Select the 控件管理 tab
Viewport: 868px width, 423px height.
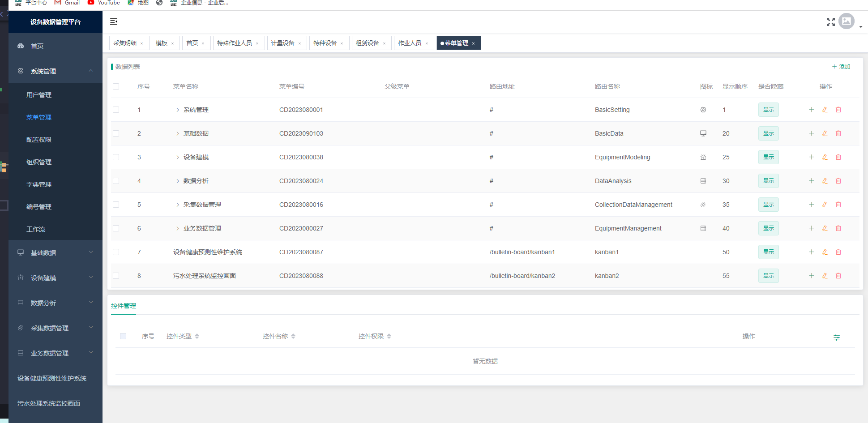coord(124,306)
